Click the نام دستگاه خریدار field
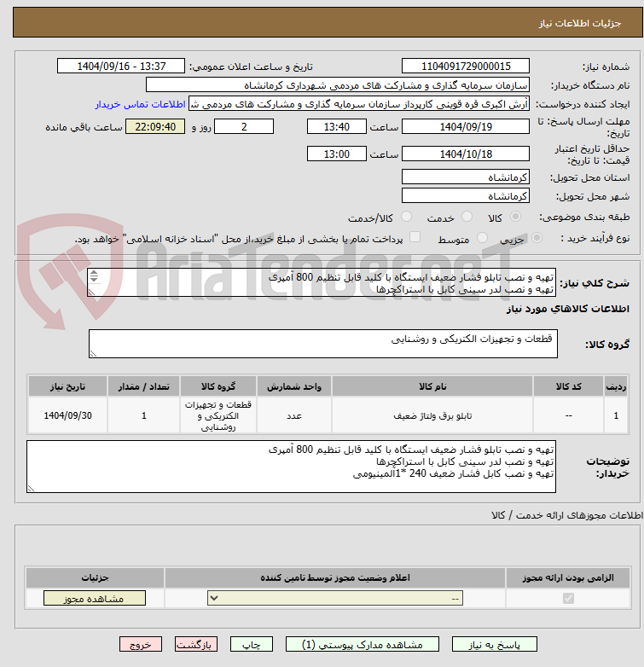Image resolution: width=644 pixels, height=667 pixels. click(x=338, y=85)
